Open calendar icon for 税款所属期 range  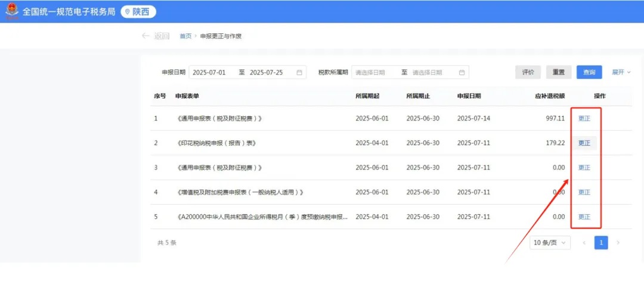(462, 72)
